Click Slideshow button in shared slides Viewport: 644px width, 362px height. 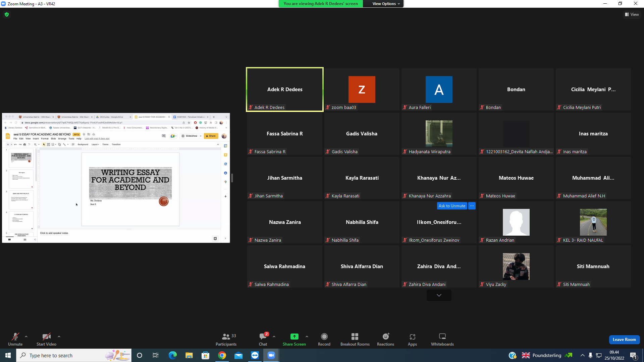[190, 136]
